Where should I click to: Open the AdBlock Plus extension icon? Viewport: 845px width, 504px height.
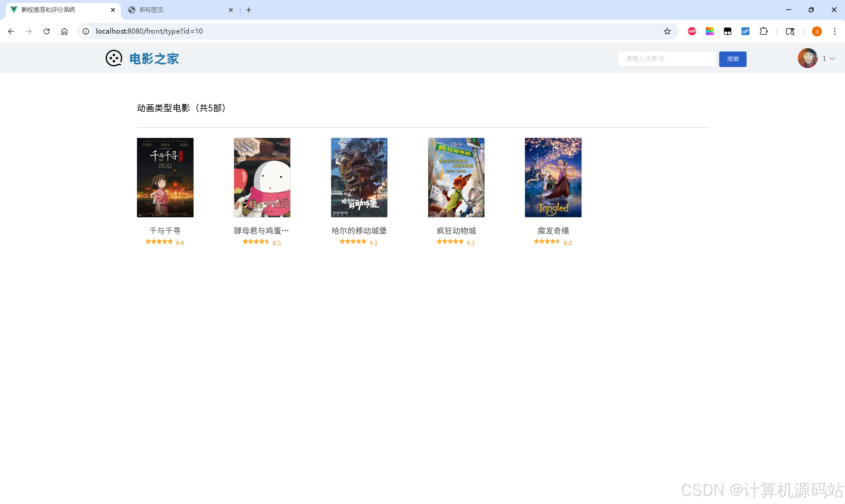692,31
